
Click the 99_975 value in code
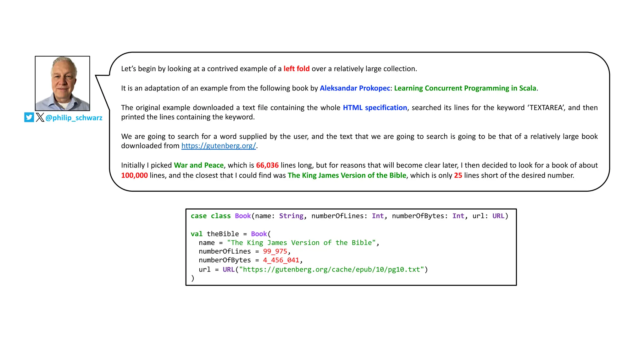tap(275, 251)
